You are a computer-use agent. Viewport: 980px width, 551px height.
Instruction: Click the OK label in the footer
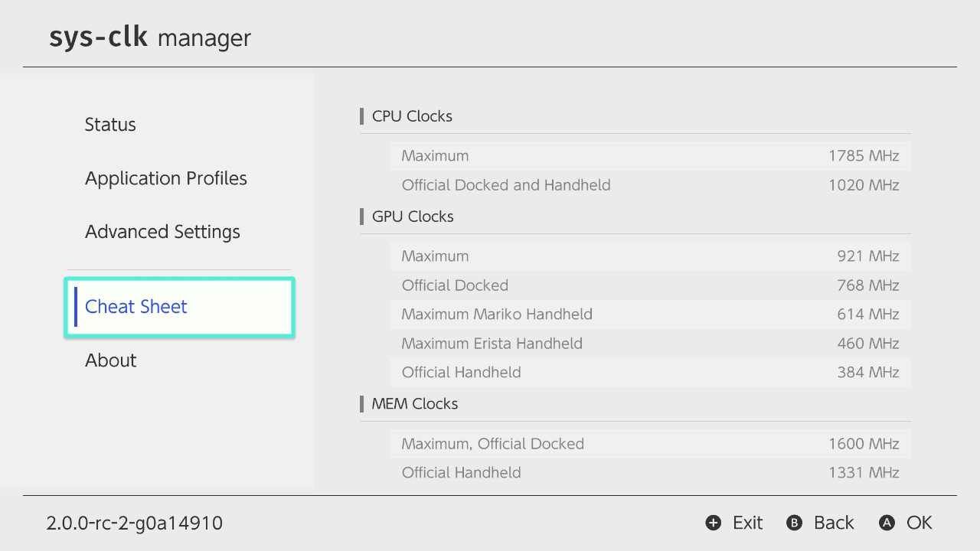[920, 523]
